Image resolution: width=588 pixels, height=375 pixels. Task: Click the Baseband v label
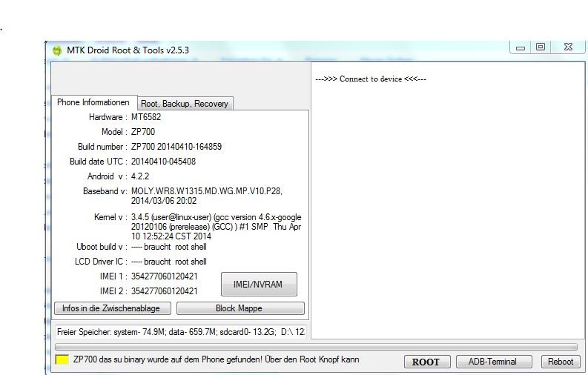(105, 191)
